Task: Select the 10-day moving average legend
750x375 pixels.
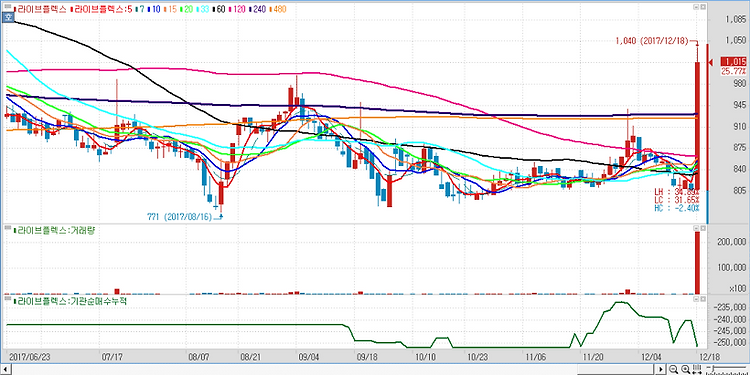Action: [154, 9]
